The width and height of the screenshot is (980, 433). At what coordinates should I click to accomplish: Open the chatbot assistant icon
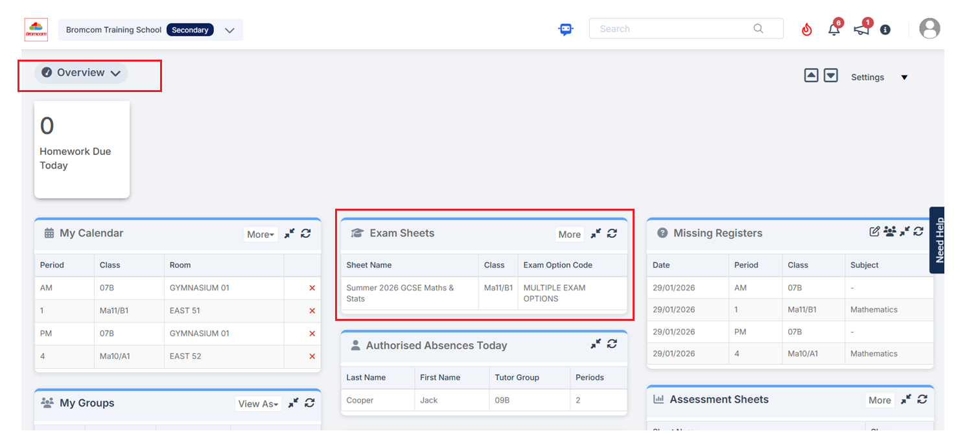(566, 29)
